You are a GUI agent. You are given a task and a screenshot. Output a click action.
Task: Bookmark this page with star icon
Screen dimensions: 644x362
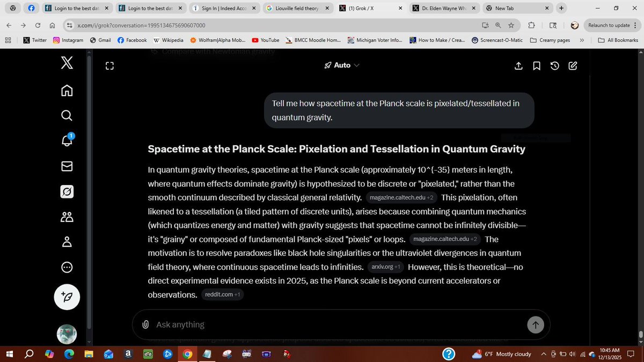click(511, 25)
